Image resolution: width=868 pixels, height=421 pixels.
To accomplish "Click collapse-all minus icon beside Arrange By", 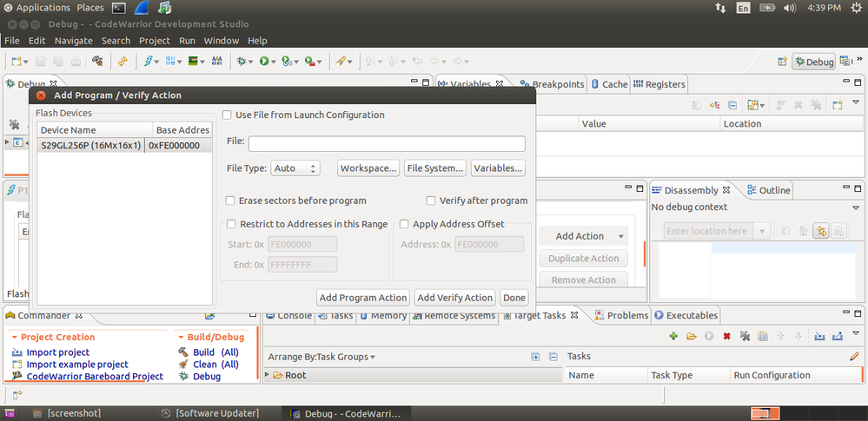I will (553, 357).
